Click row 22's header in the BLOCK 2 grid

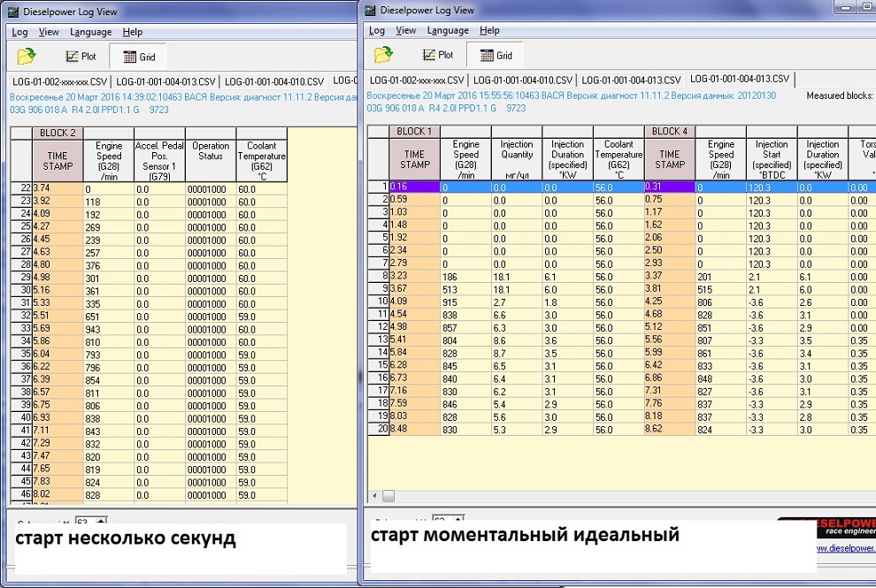point(20,188)
